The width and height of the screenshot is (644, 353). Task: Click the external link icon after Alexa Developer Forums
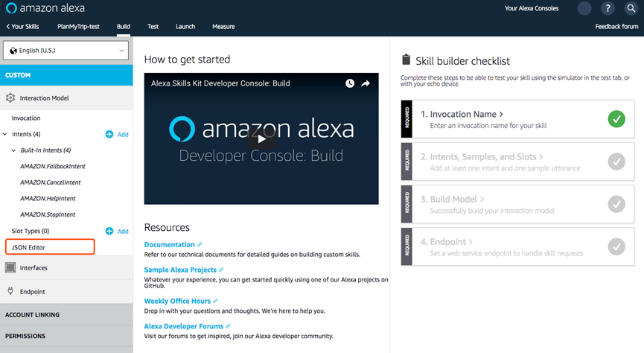228,326
